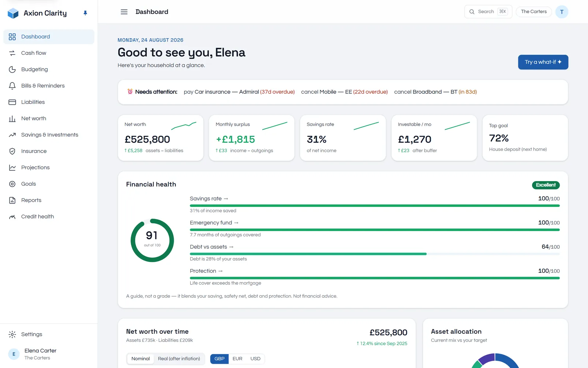Go to Cash flow in sidebar
This screenshot has height=368, width=588.
point(49,53)
